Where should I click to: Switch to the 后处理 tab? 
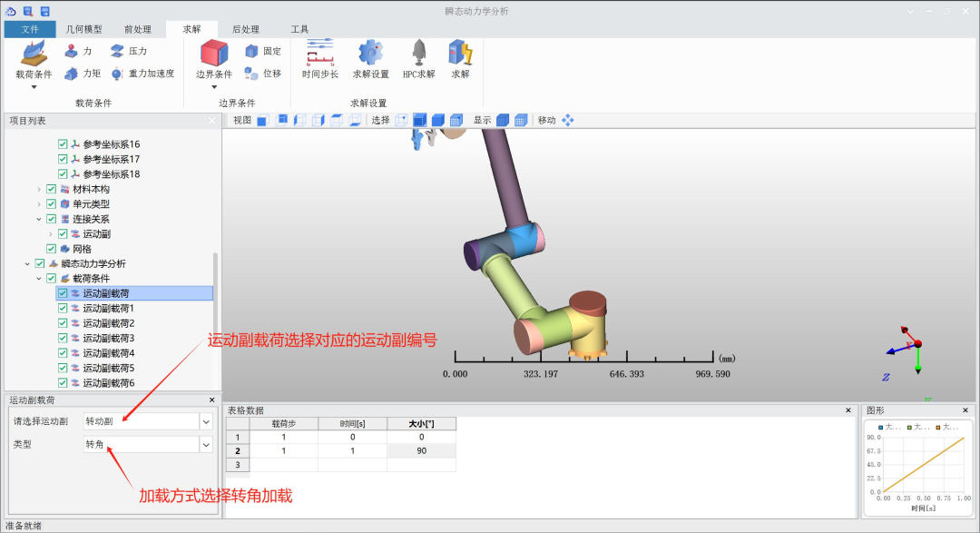246,29
